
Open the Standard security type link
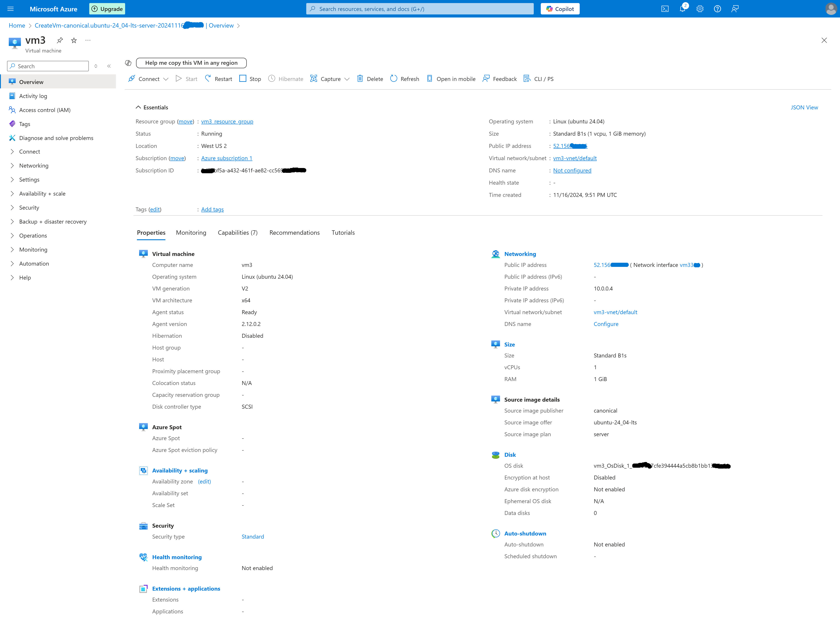tap(253, 537)
